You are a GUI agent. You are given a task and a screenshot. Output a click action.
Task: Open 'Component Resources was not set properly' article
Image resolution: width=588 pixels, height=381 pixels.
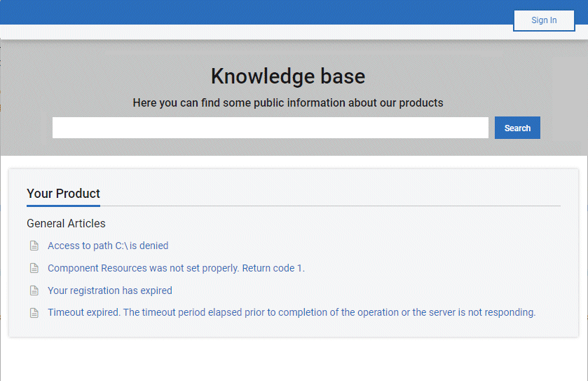click(x=176, y=268)
